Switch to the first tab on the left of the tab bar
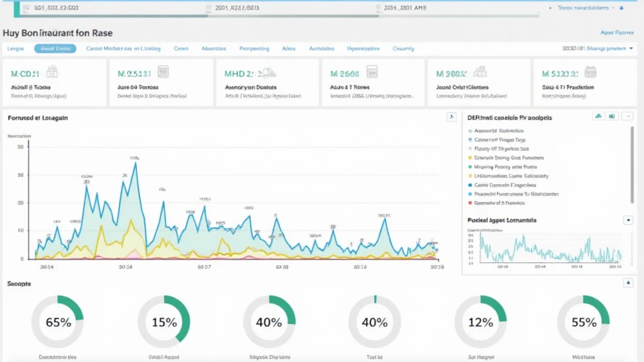Screen dimensions: 644x362 pyautogui.click(x=15, y=48)
